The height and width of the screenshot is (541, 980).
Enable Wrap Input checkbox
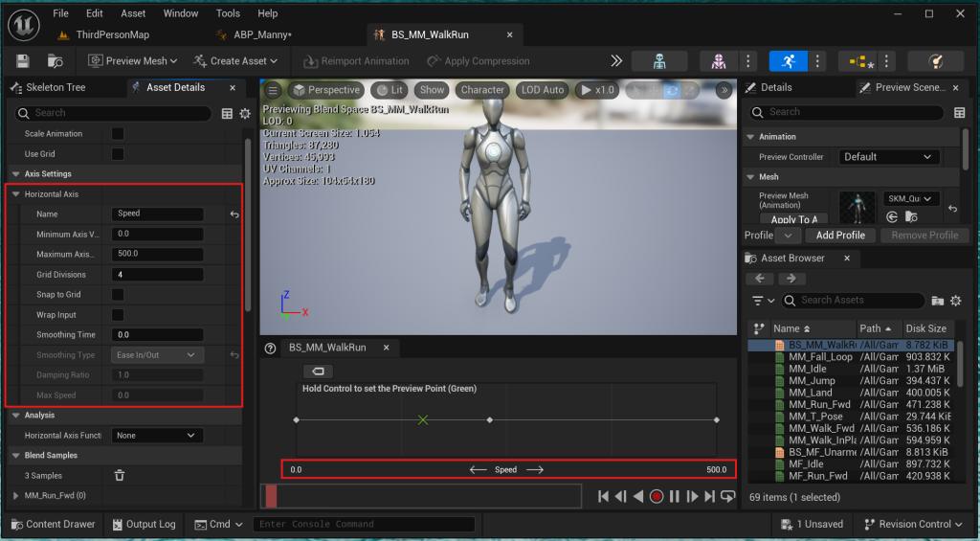(118, 315)
